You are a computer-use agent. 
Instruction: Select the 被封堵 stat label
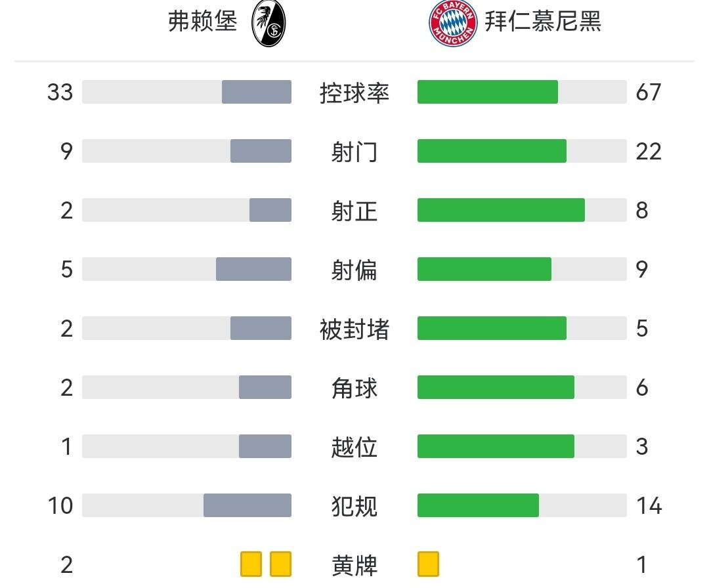tap(354, 329)
